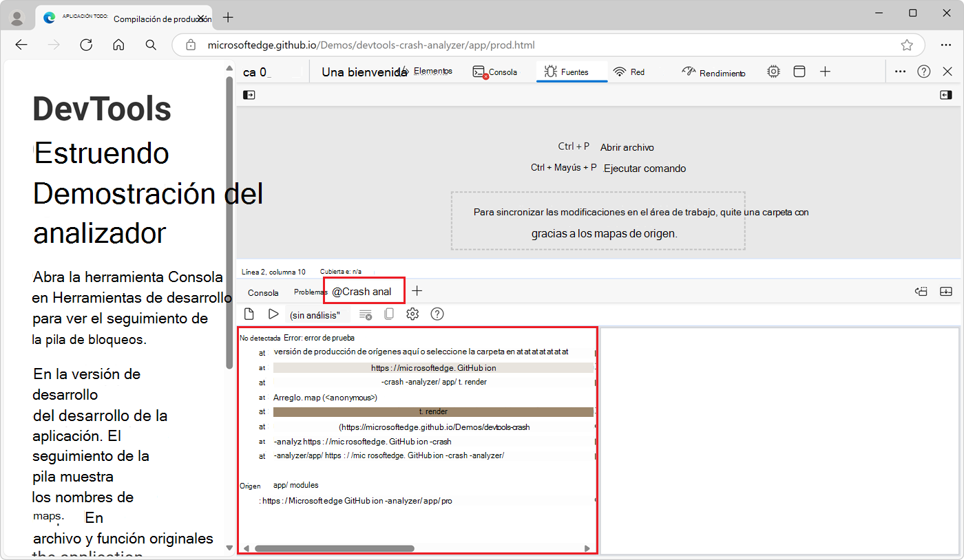Click the highlighted t. render stack frame
964x560 pixels.
click(x=433, y=411)
